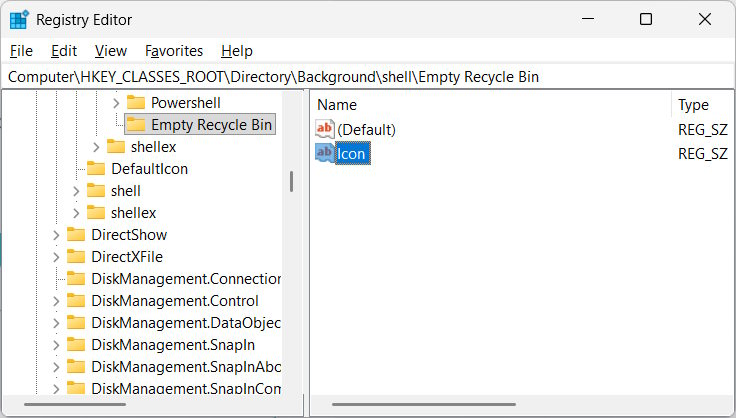Click the DirectShow folder icon

76,235
